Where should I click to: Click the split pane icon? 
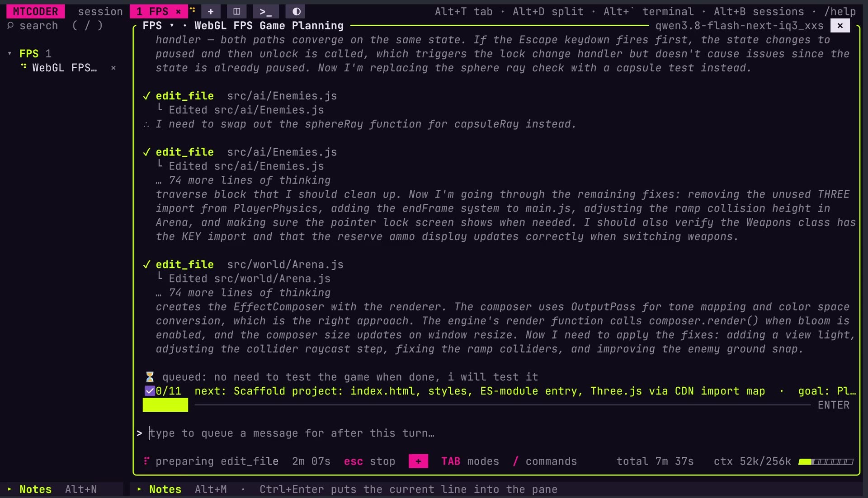point(236,11)
